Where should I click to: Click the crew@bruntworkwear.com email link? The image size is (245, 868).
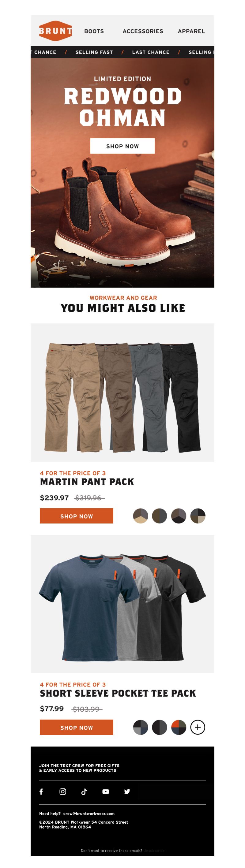click(89, 814)
